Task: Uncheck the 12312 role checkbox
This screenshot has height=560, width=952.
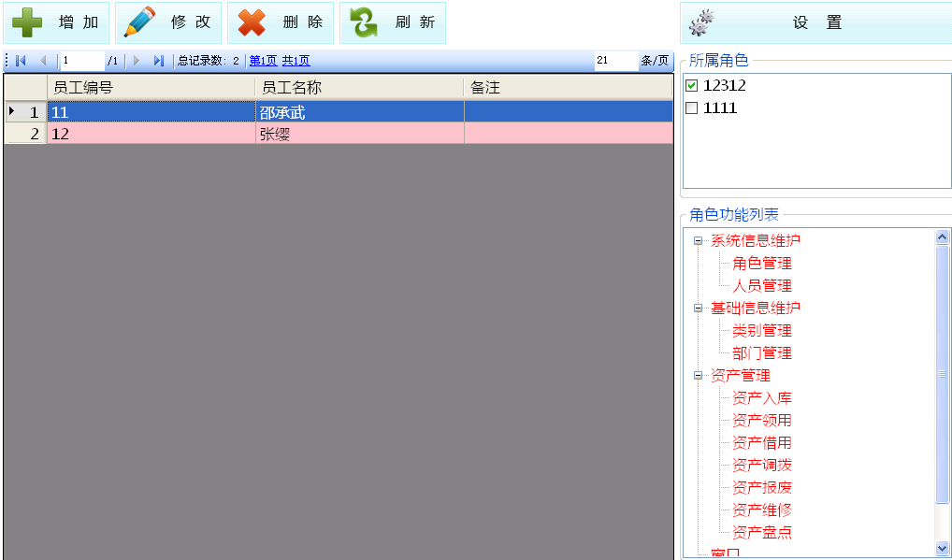Action: pyautogui.click(x=692, y=86)
